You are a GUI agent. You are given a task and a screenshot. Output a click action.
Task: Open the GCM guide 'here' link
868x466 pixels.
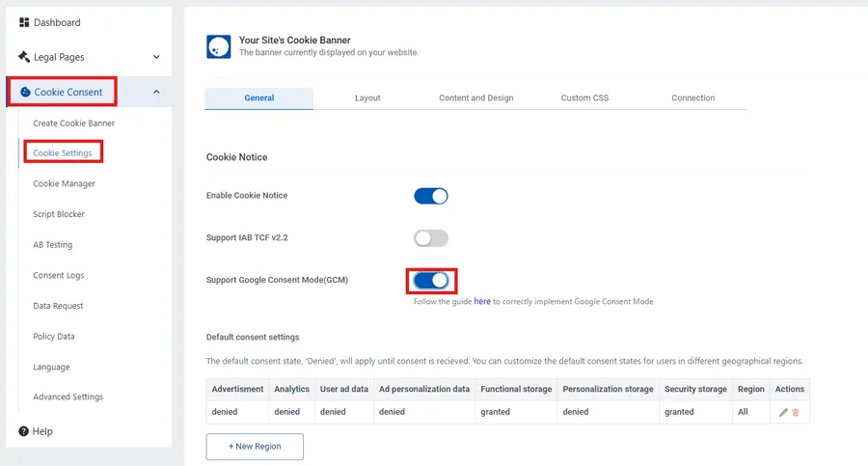482,301
